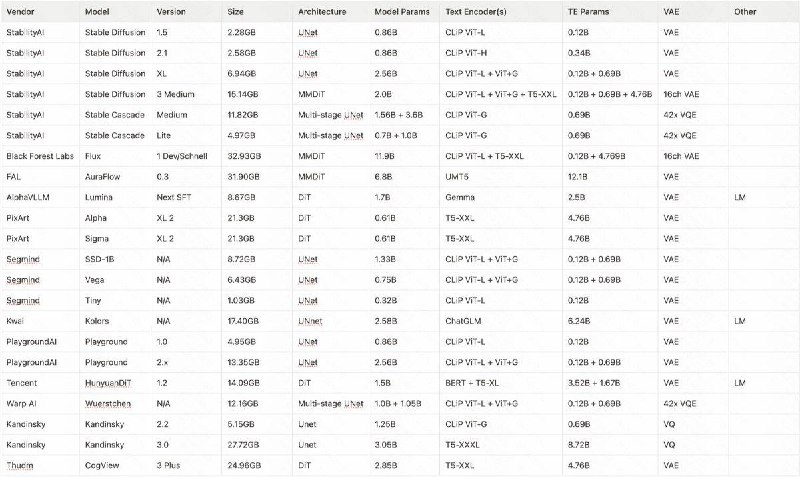800x477 pixels.
Task: Click the Wuerstchen model cell
Action: click(x=110, y=403)
